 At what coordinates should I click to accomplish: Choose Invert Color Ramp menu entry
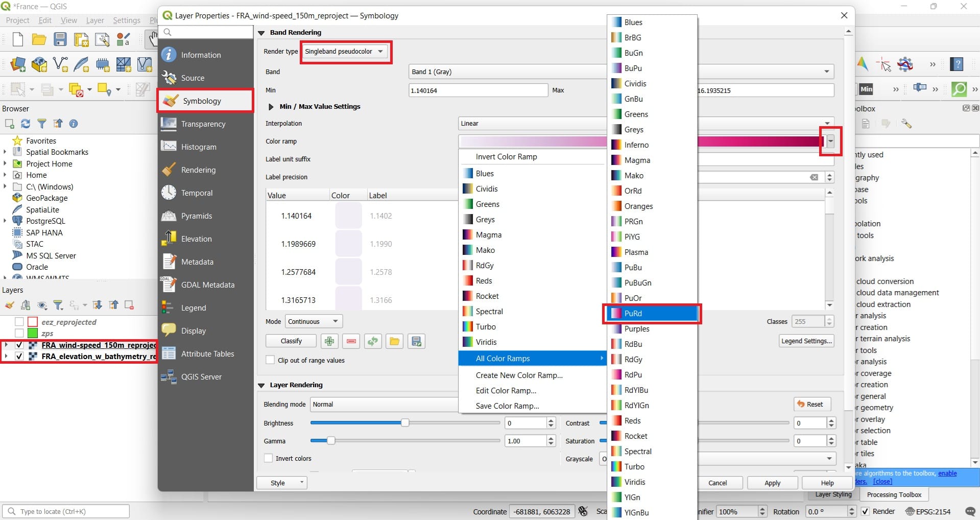click(x=532, y=157)
